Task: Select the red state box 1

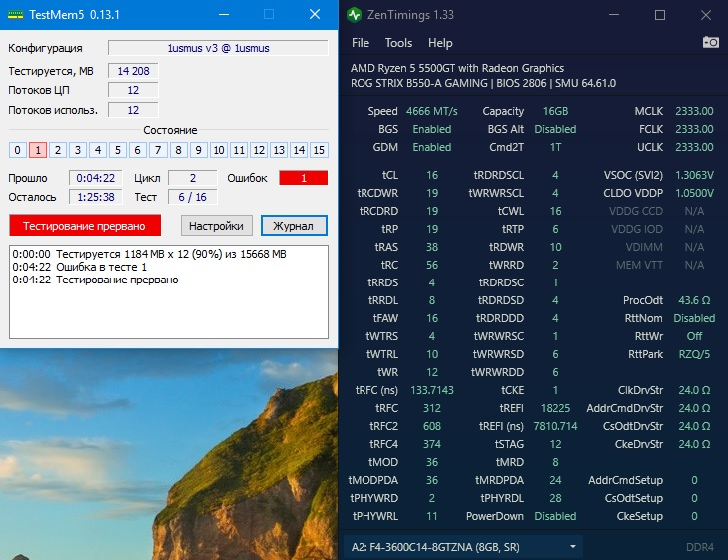Action: click(x=38, y=150)
